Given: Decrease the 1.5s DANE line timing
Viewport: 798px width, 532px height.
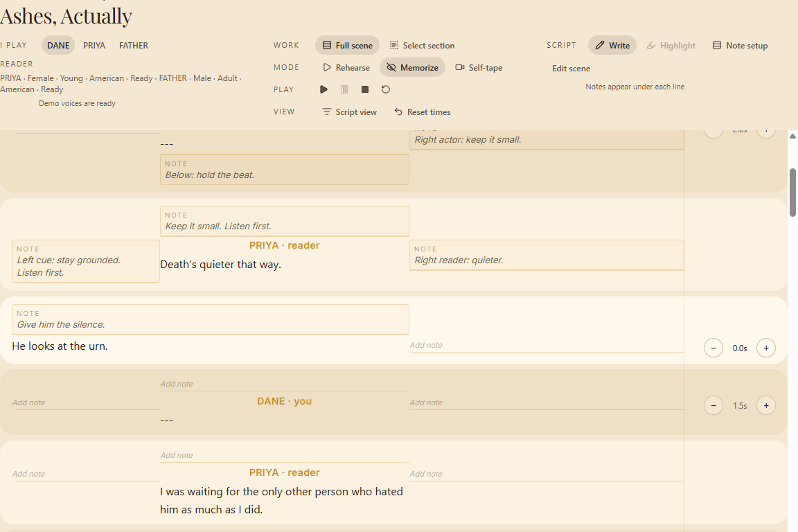Looking at the screenshot, I should 713,406.
